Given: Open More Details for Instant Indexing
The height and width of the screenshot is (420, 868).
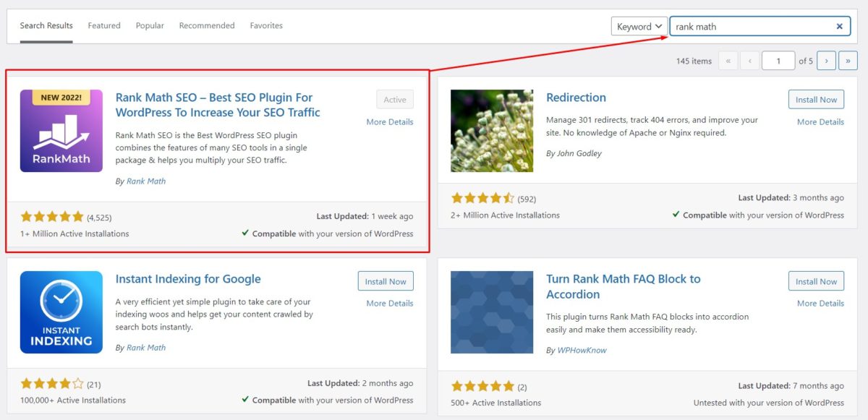Looking at the screenshot, I should click(390, 303).
